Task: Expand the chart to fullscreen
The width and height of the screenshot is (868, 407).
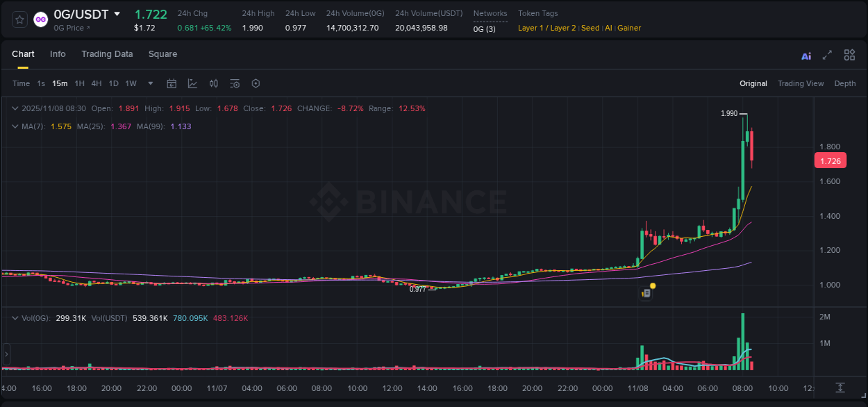Action: (x=826, y=55)
